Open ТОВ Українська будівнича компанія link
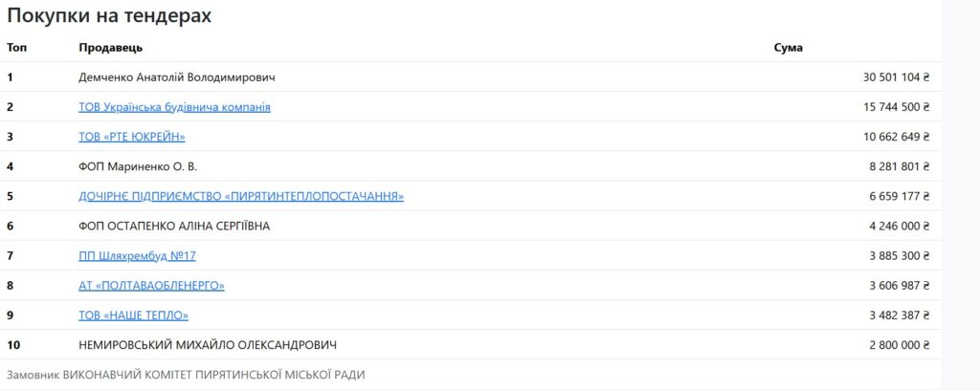980x391 pixels. tap(174, 107)
